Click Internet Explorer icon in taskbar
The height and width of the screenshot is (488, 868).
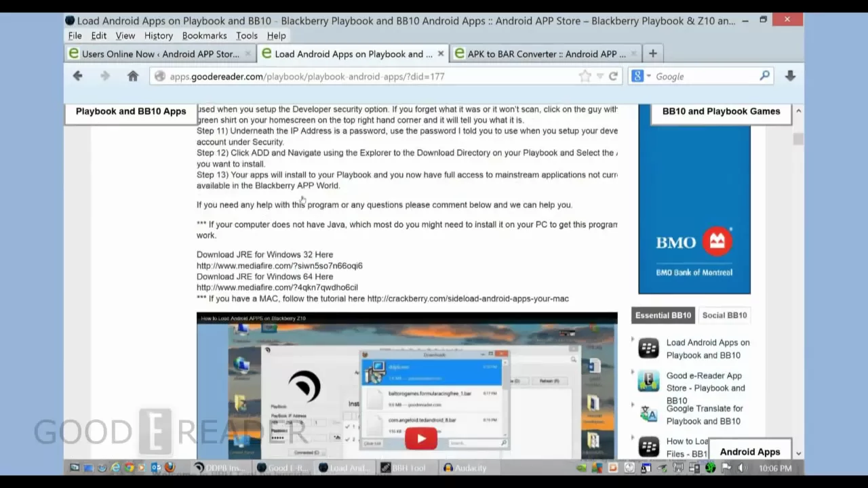pyautogui.click(x=115, y=468)
